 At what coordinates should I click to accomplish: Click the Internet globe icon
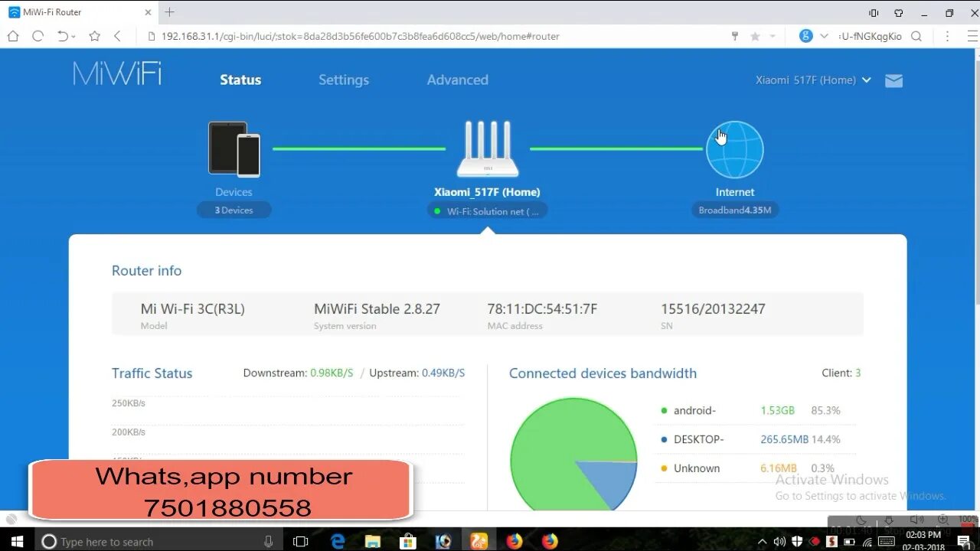point(734,149)
